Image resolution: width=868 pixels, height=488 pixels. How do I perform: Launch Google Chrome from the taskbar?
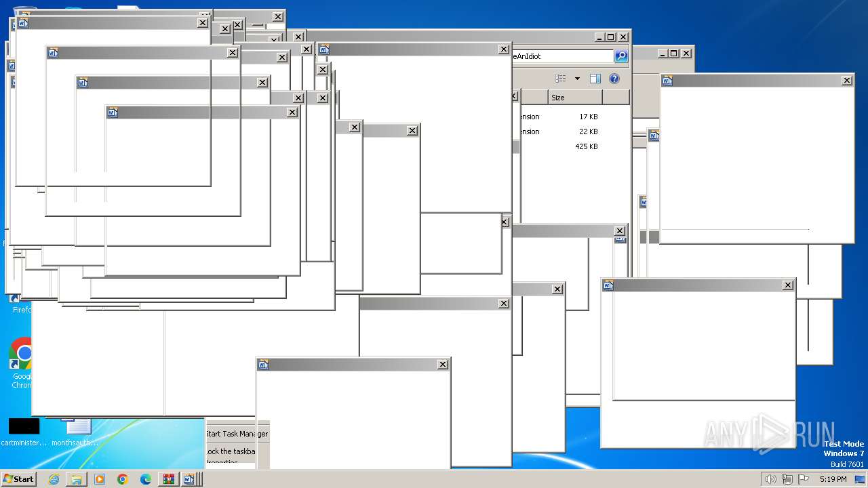coord(123,479)
